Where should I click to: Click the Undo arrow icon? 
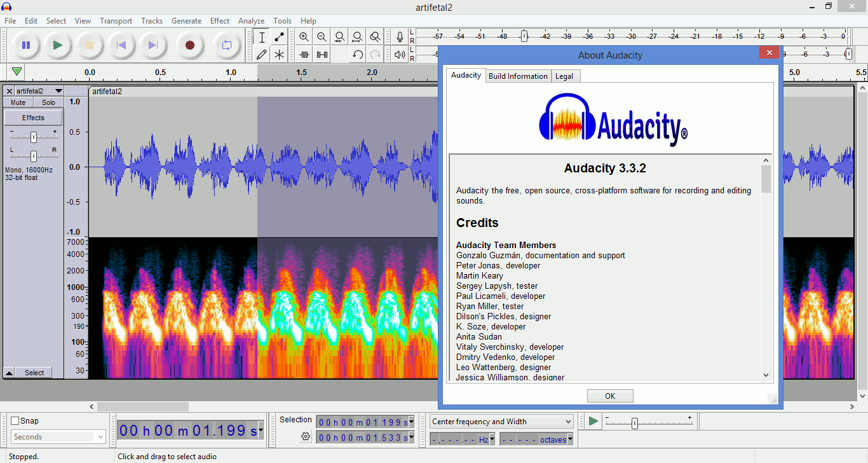coord(358,55)
